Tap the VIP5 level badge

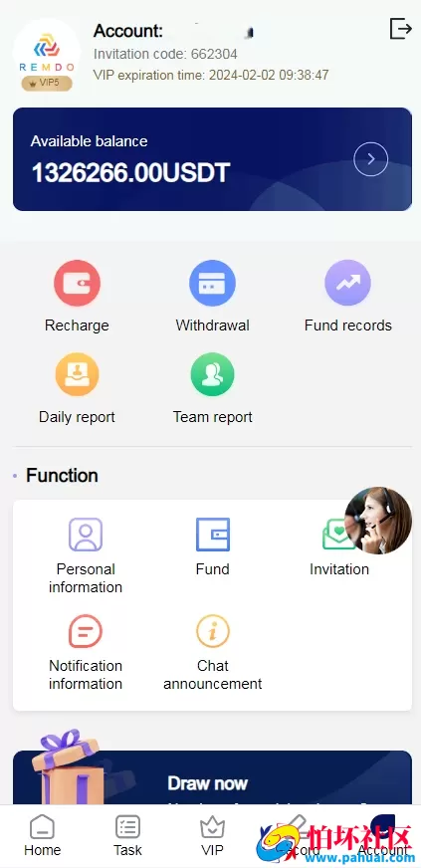[x=47, y=83]
